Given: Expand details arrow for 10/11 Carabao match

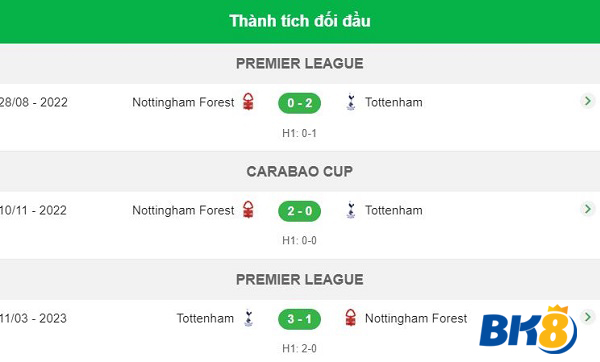Looking at the screenshot, I should point(587,209).
